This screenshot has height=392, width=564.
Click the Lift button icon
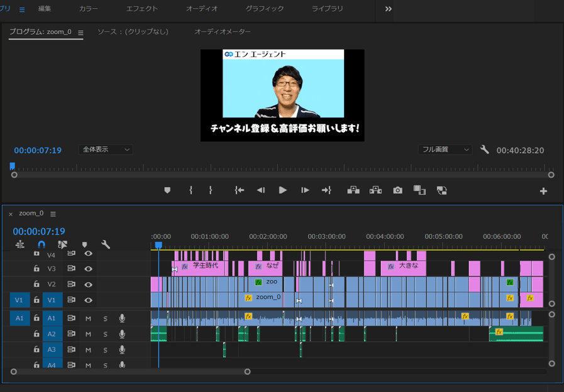click(x=353, y=190)
